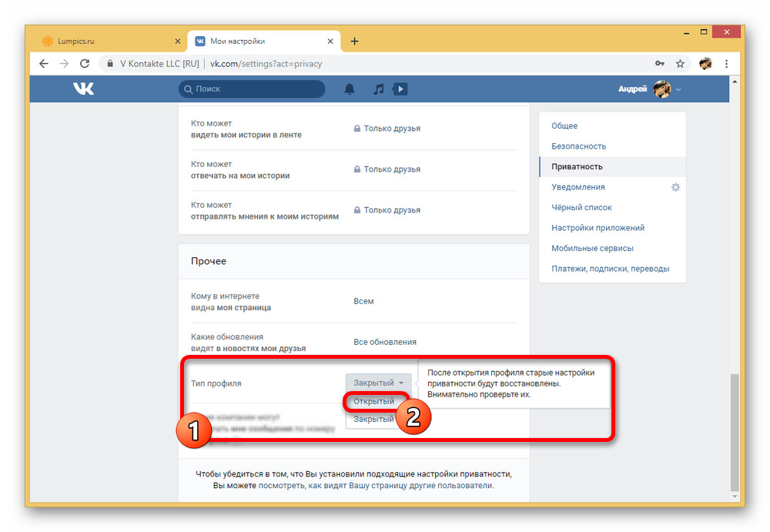The width and height of the screenshot is (770, 532).
Task: Select the Мои настройки tab
Action: [x=265, y=42]
